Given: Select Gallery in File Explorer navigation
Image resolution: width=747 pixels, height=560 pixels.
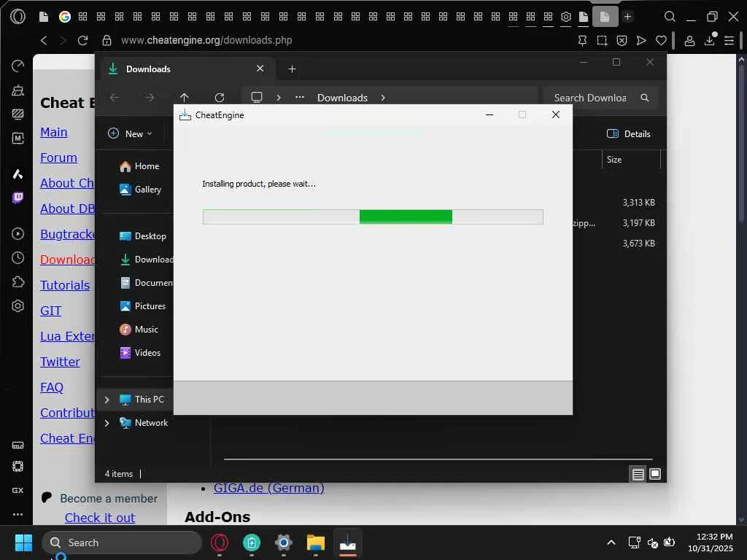Looking at the screenshot, I should pyautogui.click(x=140, y=190).
